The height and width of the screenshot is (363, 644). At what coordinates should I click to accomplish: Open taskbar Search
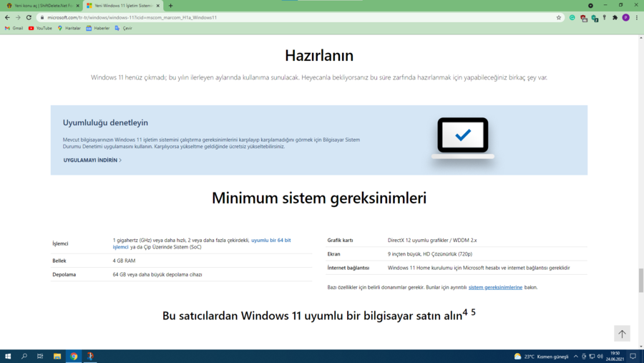(24, 357)
